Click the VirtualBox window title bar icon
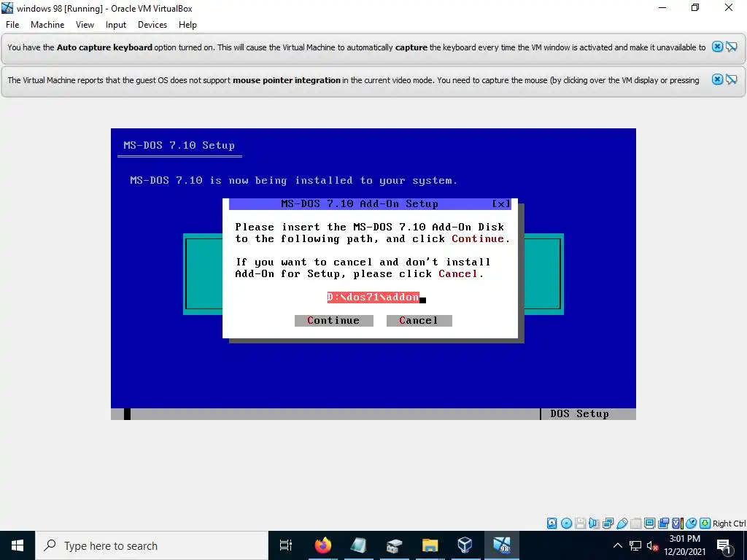Viewport: 747px width, 560px height. tap(7, 8)
